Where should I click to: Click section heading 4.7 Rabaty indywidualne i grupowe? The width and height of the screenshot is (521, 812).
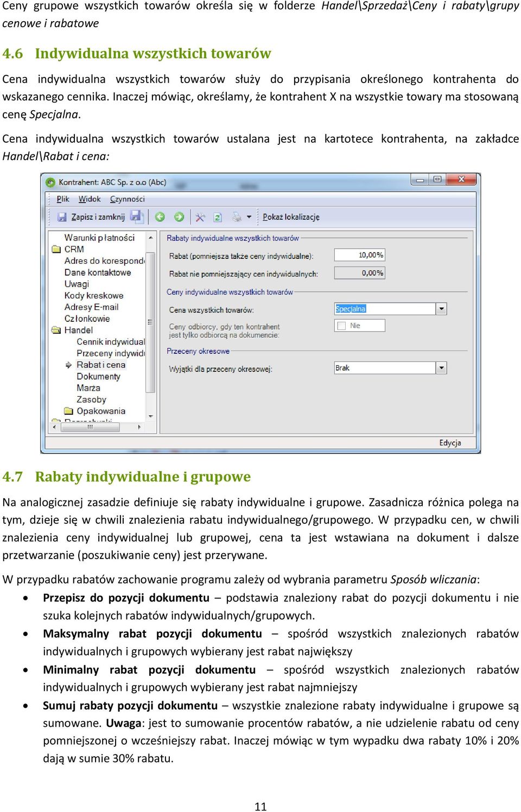(x=126, y=477)
